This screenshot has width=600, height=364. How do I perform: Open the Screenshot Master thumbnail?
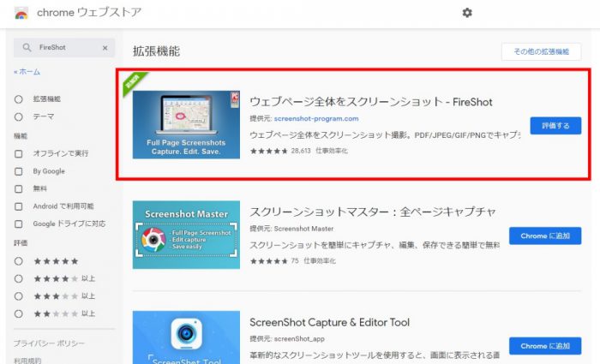click(186, 235)
